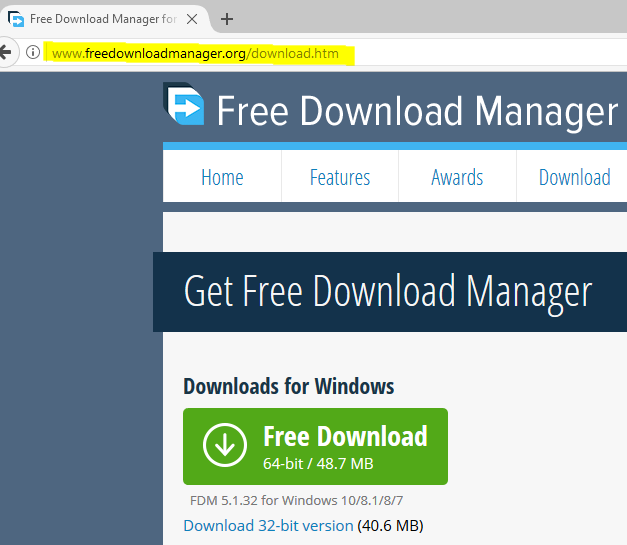Screen dimensions: 627x545
Task: Click the green Free Download 64-bit button
Action: point(315,446)
